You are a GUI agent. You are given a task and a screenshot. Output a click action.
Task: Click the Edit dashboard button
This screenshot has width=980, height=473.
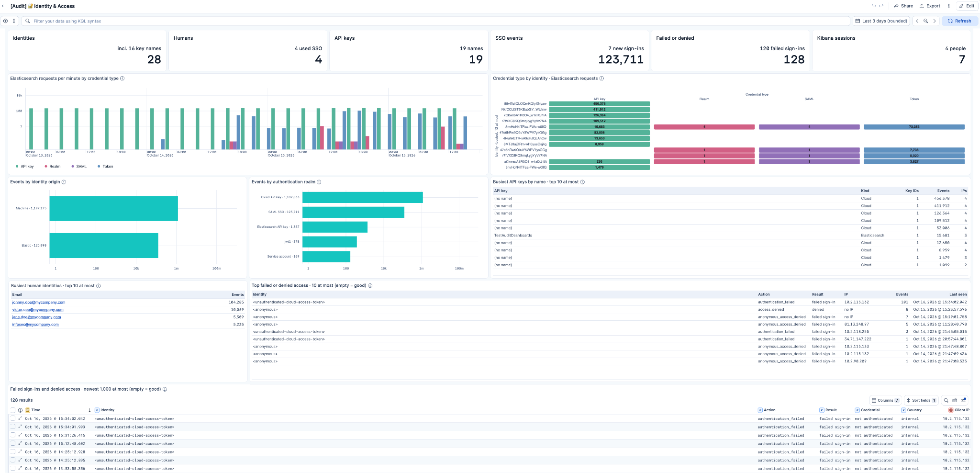click(x=967, y=6)
